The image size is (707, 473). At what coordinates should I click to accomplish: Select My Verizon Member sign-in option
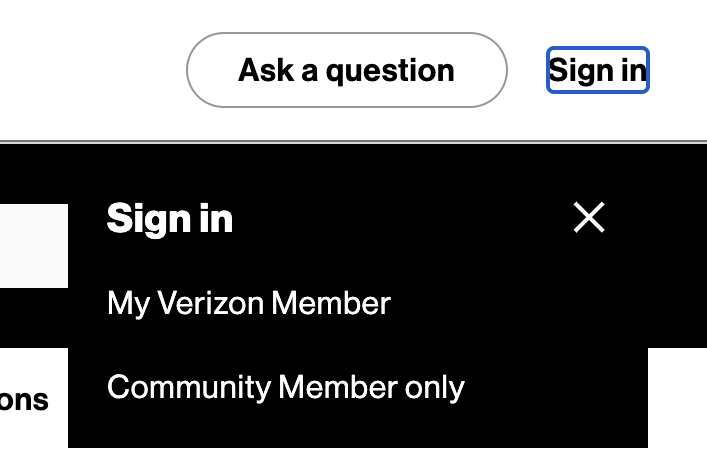(248, 303)
